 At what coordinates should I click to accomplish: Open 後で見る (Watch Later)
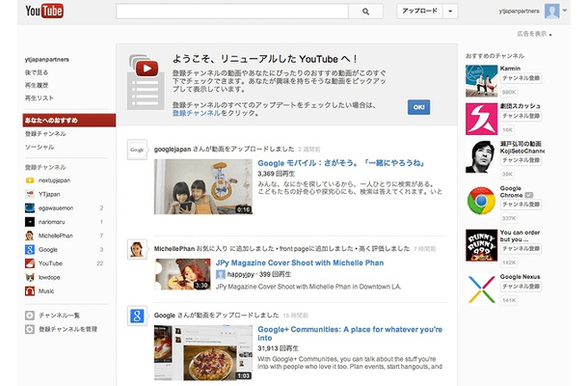click(37, 72)
